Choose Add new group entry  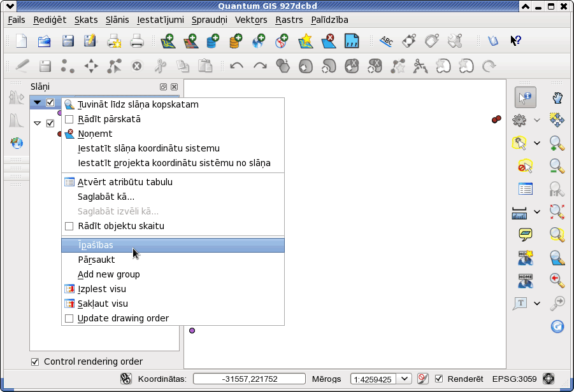(173, 274)
